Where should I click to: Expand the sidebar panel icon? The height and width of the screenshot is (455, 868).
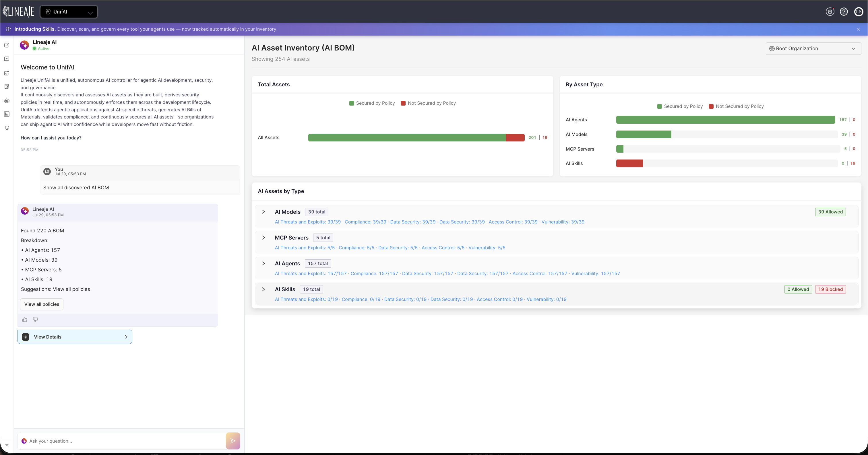(x=7, y=45)
